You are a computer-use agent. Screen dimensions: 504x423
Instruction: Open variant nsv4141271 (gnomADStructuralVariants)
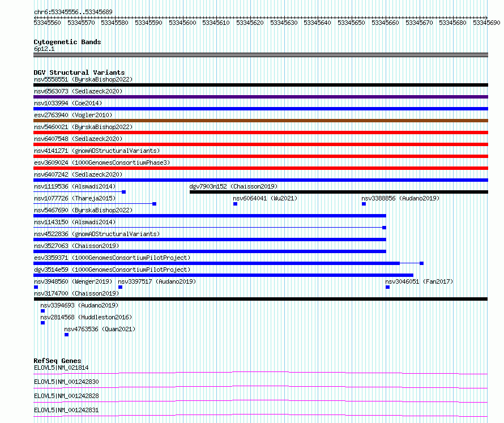(97, 151)
